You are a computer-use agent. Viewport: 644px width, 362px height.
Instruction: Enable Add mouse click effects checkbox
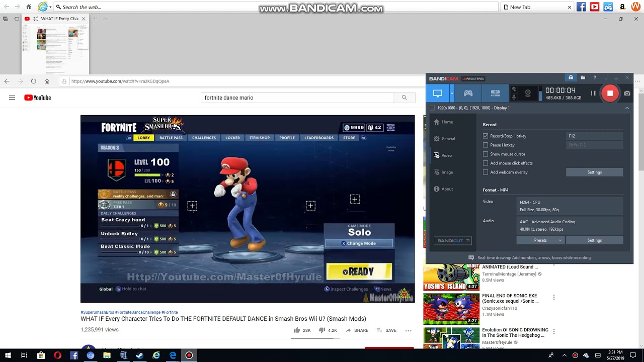486,163
